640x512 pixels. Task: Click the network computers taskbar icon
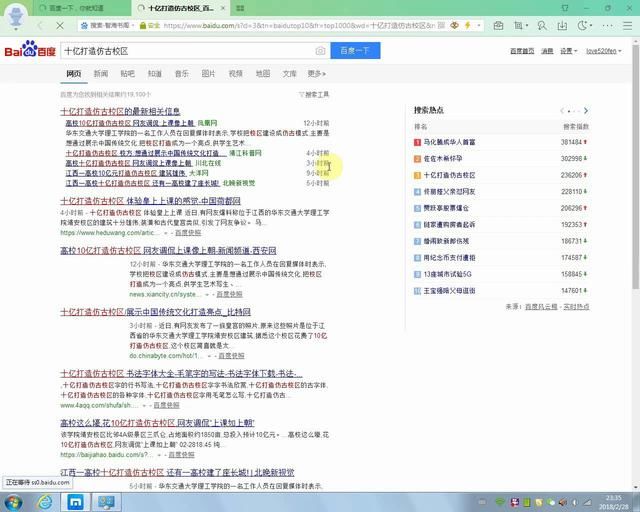pyautogui.click(x=107, y=502)
